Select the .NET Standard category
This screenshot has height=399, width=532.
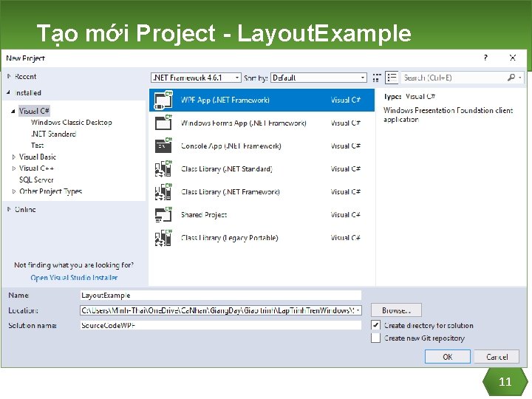[x=54, y=134]
